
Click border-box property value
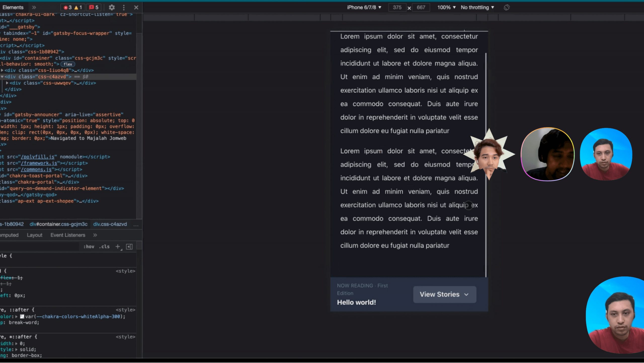[27, 355]
